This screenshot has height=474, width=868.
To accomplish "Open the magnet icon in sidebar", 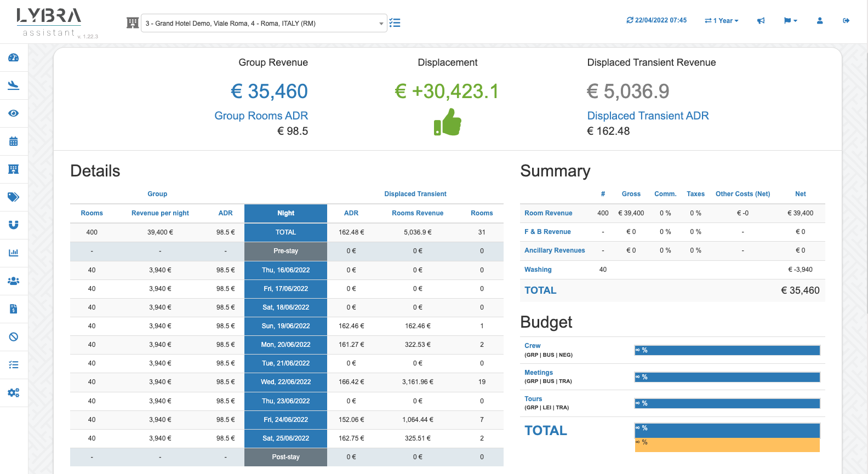I will point(14,225).
